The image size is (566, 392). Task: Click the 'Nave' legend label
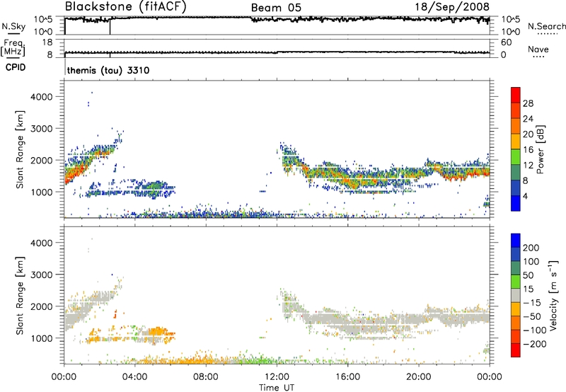(x=538, y=49)
